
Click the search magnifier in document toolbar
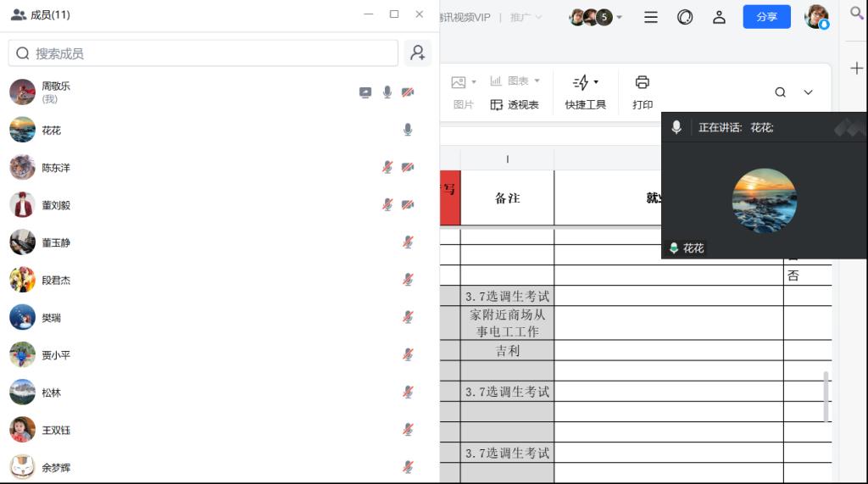(x=780, y=92)
